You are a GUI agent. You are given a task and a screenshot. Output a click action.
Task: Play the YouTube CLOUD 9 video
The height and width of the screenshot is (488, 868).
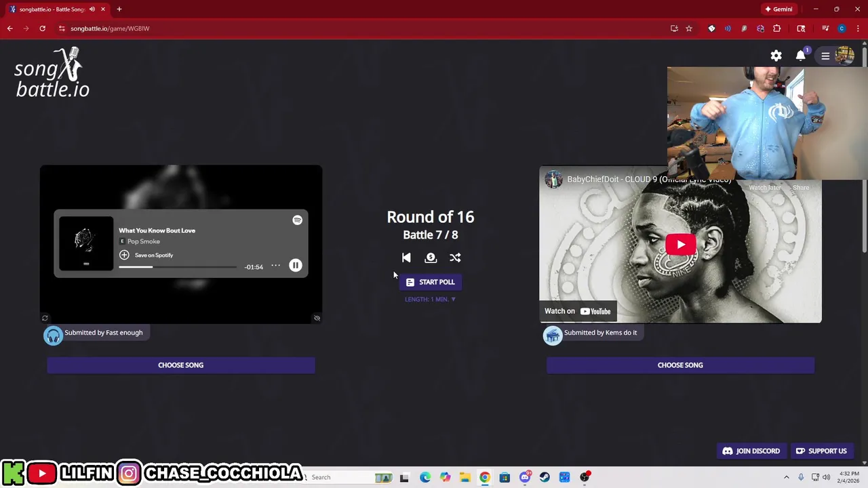(680, 245)
